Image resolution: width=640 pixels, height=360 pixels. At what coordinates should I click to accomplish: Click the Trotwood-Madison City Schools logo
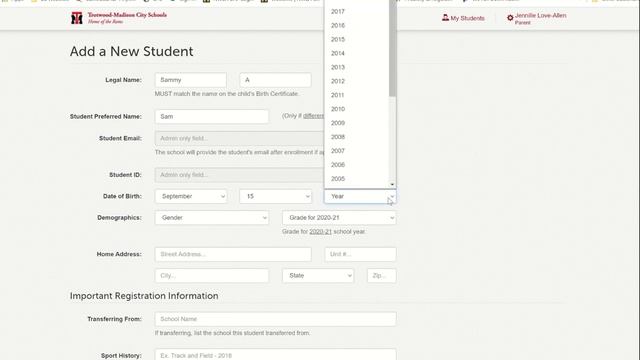(119, 18)
